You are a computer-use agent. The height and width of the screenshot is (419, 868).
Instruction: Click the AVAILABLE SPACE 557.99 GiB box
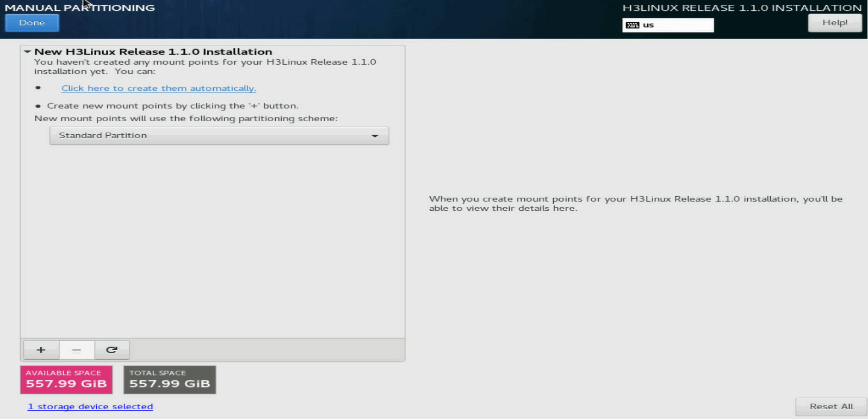[x=66, y=379]
